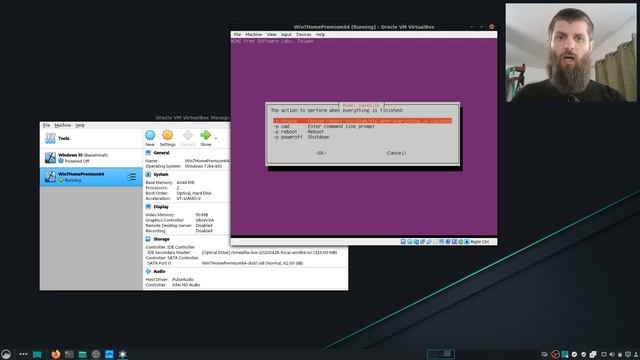Viewport: 640px width, 360px height.
Task: Open Firefox from the taskbar
Action: [56, 354]
